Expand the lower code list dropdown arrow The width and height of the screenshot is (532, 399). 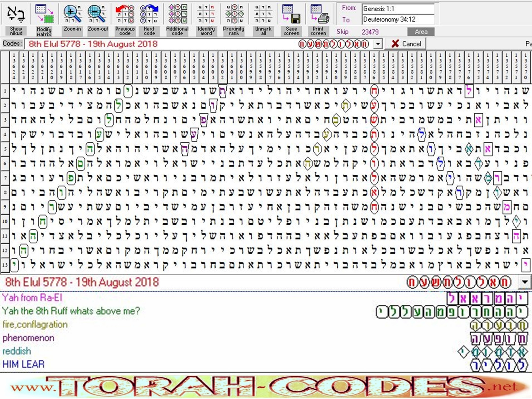524,282
